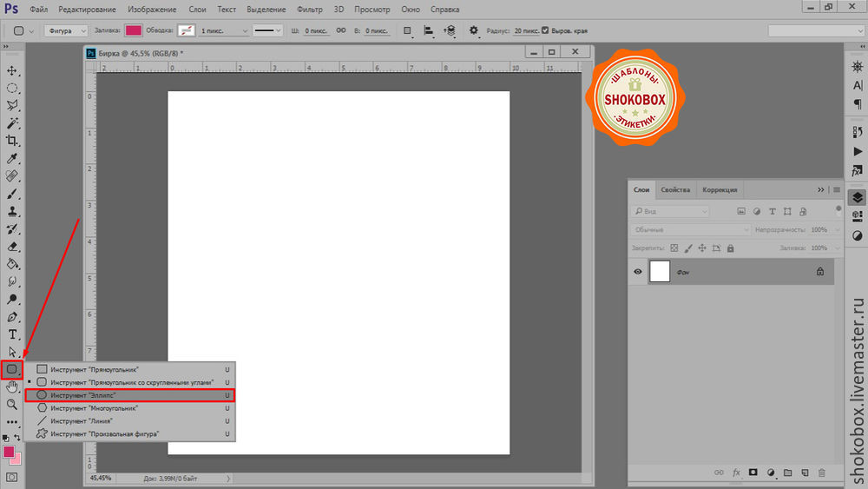Image resolution: width=868 pixels, height=489 pixels.
Task: Select the Eraser tool
Action: click(x=12, y=247)
